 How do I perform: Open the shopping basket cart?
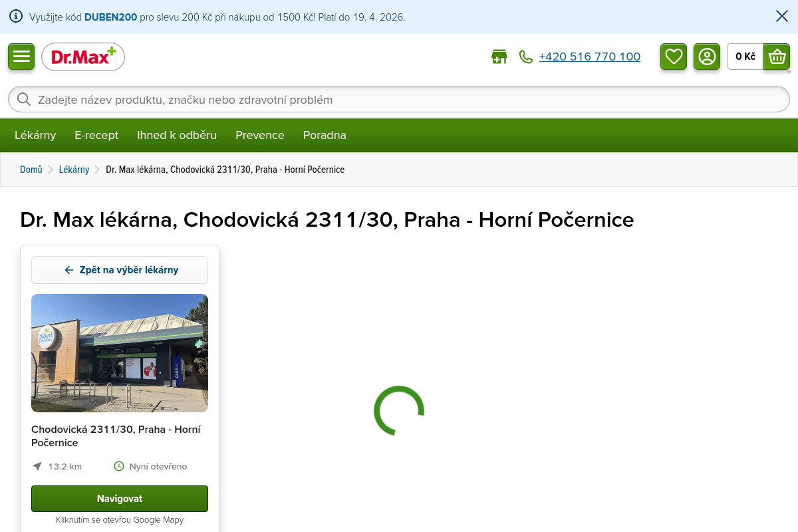pos(776,57)
